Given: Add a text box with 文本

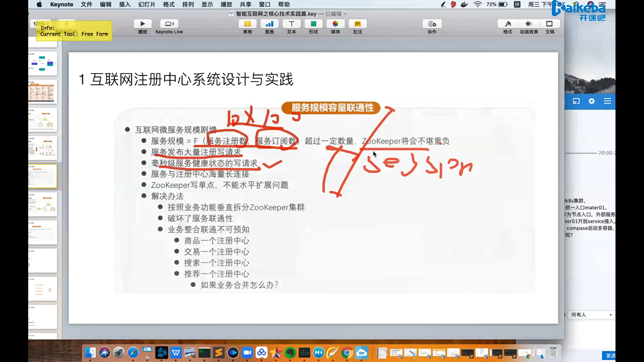Looking at the screenshot, I should 291,24.
